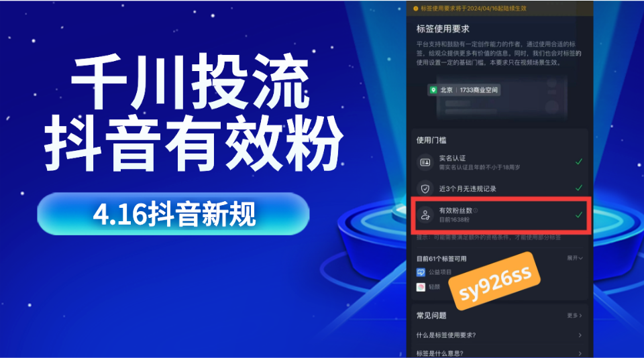
Task: Click the green location pin icon
Action: (x=433, y=90)
